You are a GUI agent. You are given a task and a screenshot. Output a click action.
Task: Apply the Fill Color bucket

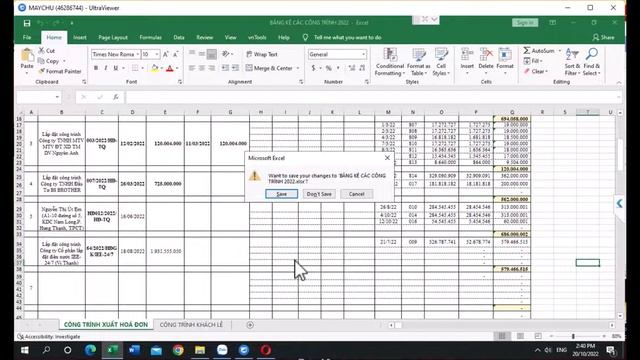(x=154, y=68)
